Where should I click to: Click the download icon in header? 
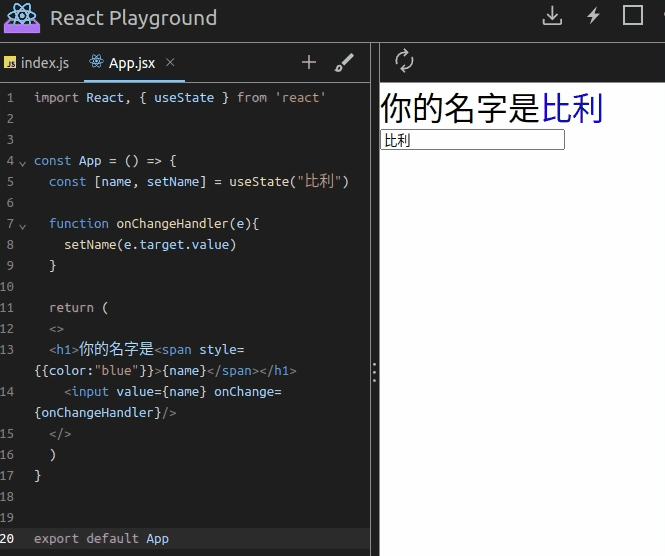click(x=552, y=16)
